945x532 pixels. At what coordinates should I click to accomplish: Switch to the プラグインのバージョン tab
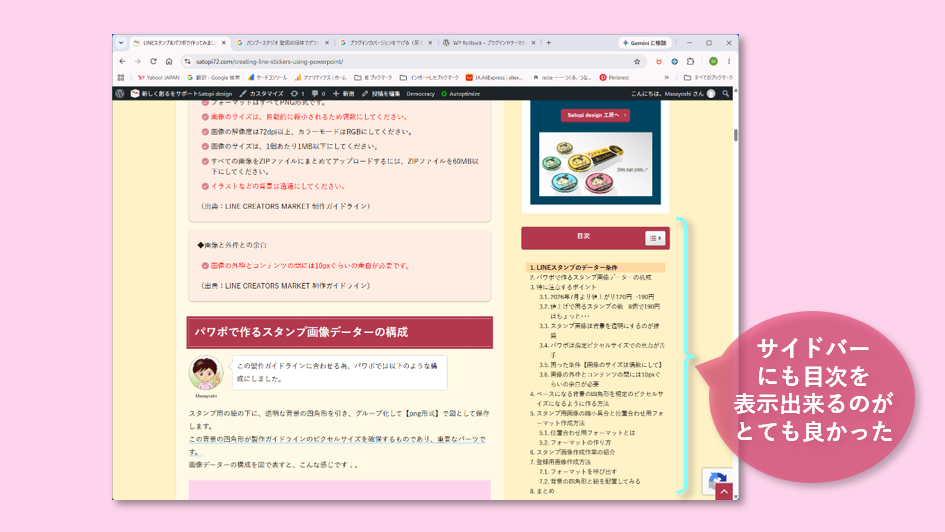[385, 43]
